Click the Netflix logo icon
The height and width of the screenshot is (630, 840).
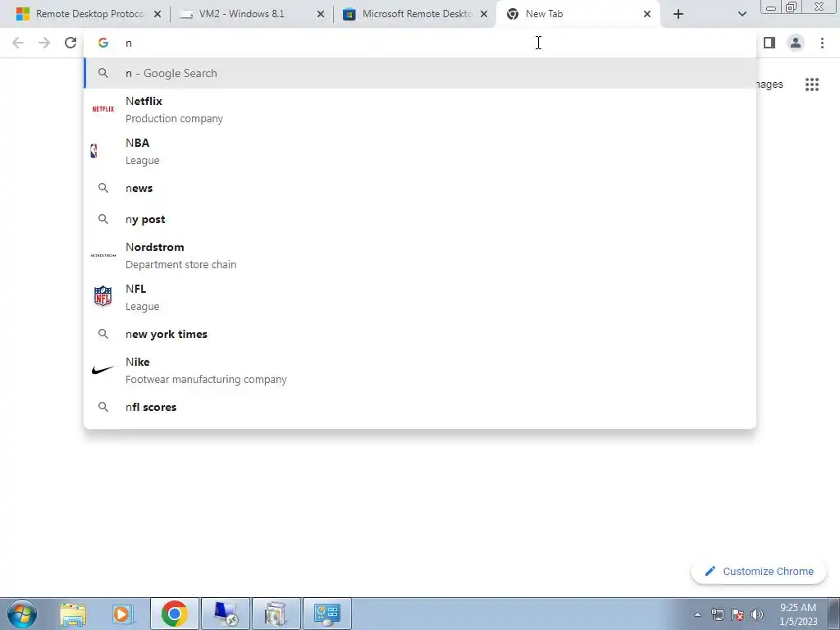pos(103,109)
